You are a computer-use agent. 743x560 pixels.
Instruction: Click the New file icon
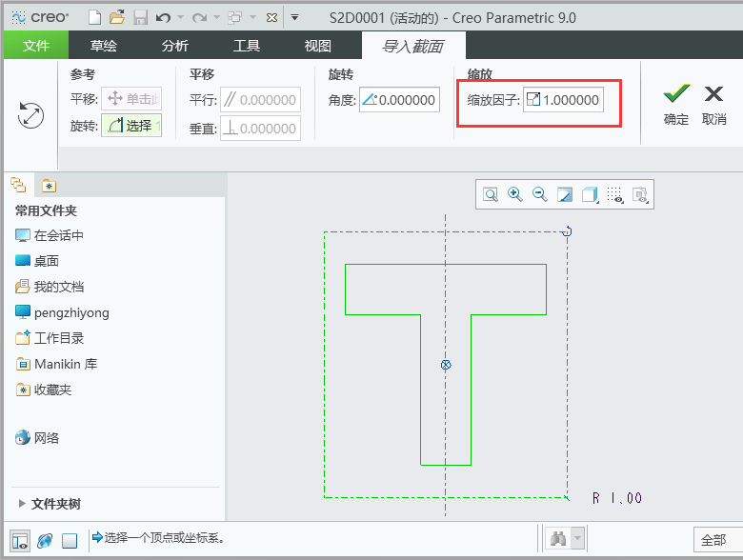[x=94, y=18]
